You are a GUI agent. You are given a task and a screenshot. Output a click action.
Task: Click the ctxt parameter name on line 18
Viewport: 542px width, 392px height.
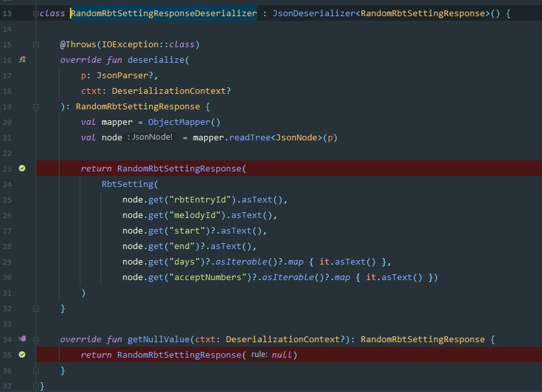tap(91, 91)
